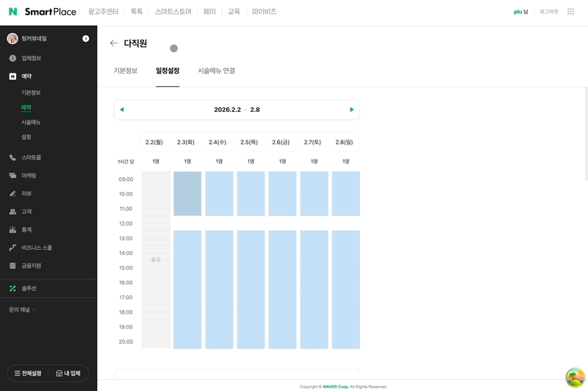Click the Sunday morning schedule block

345,193
